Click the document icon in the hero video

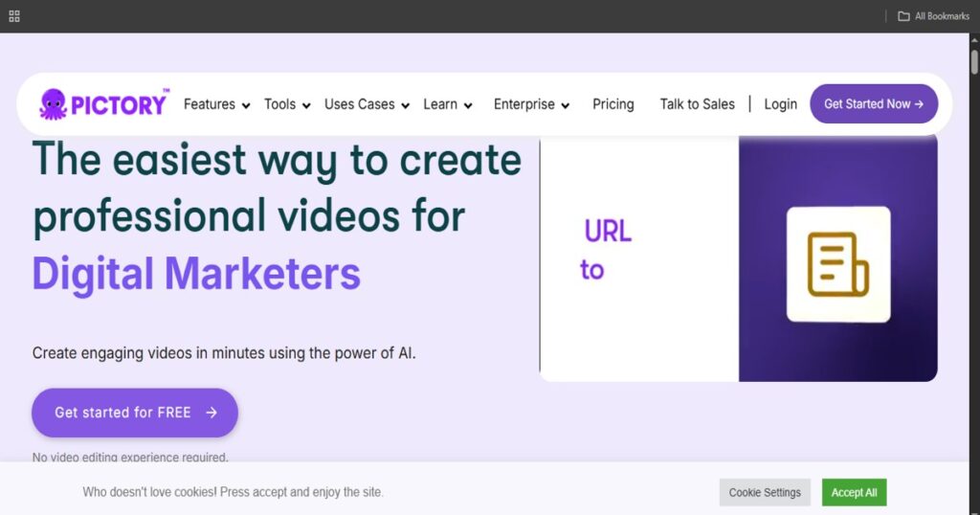(x=838, y=264)
